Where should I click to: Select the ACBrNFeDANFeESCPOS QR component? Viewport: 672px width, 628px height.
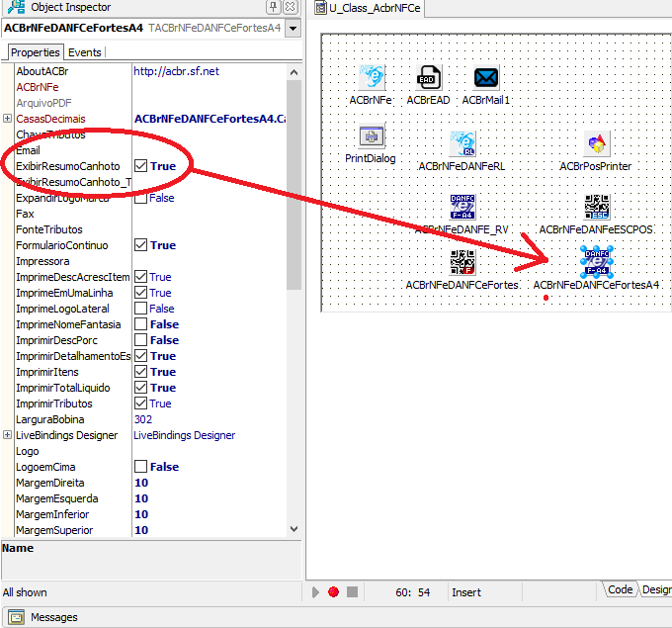pyautogui.click(x=597, y=207)
